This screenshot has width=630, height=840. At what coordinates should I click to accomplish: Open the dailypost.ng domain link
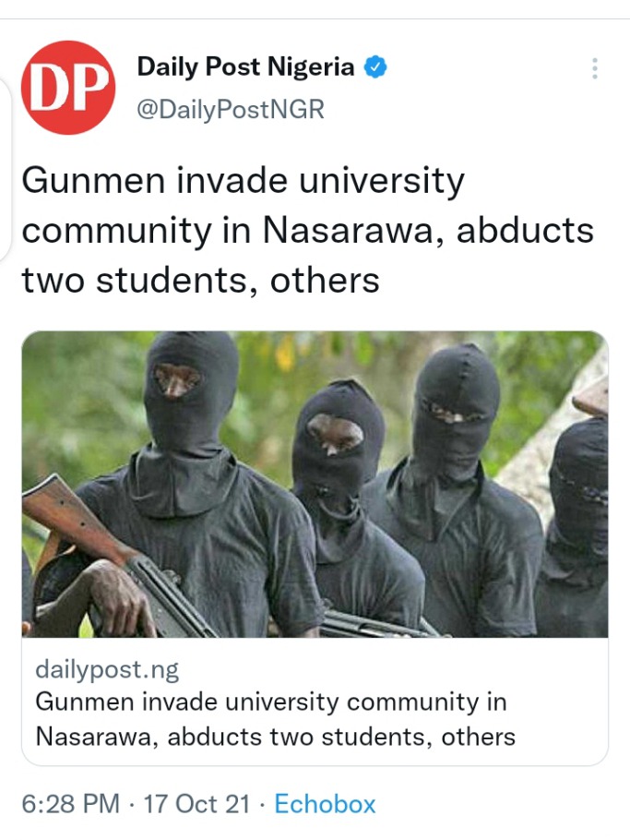pos(107,669)
